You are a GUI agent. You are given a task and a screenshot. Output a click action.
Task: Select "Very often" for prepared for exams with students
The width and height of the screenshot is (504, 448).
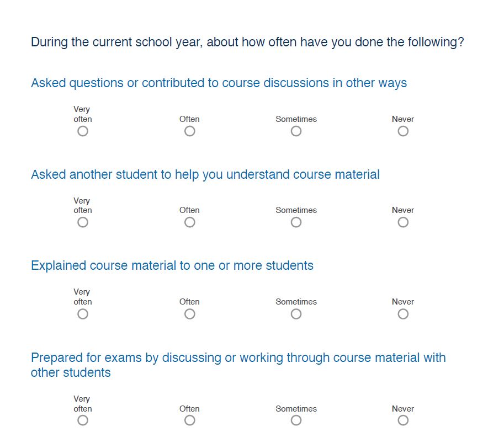[83, 420]
